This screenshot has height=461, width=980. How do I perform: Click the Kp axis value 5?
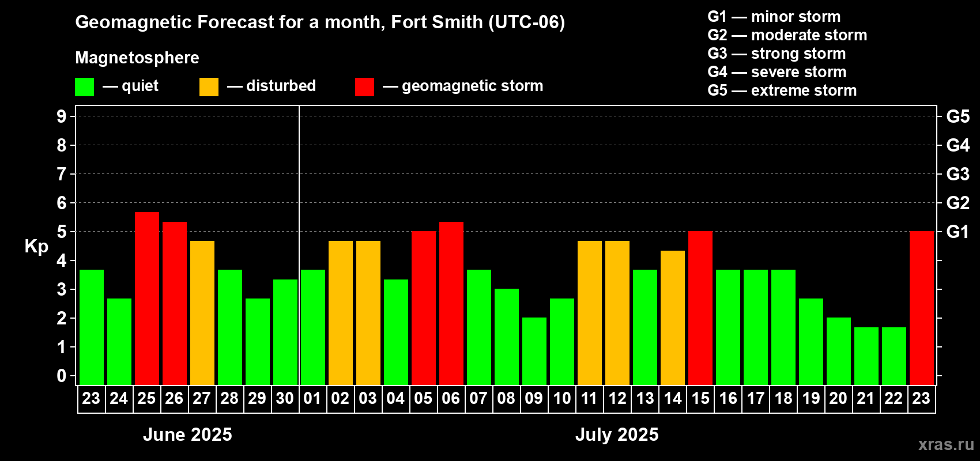[x=62, y=232]
